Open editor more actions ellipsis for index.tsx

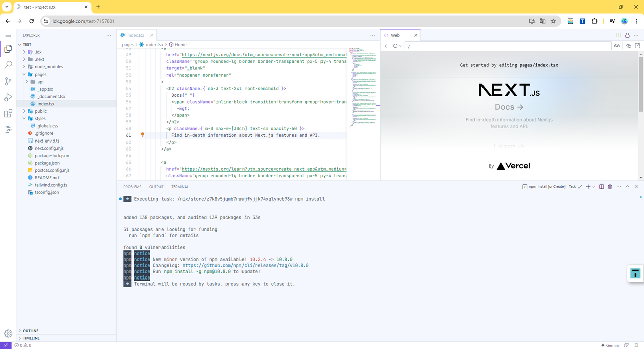373,35
